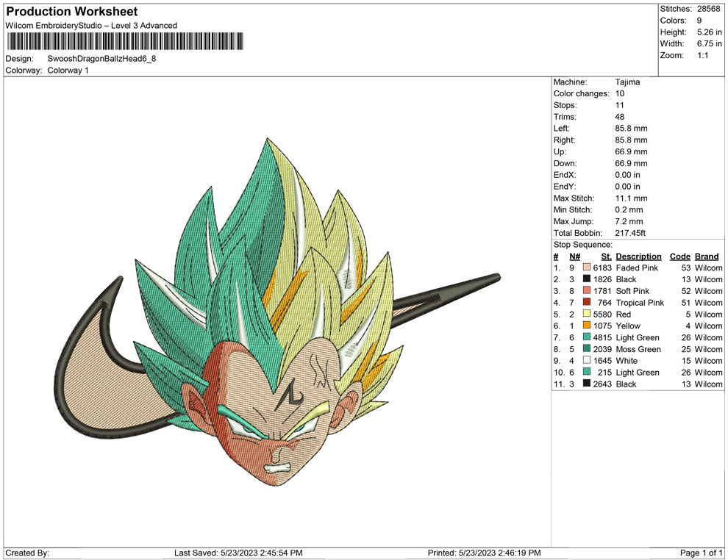Screen dimensions: 728x560
Task: Click the Max Jump value 7.2 mm
Action: click(629, 221)
